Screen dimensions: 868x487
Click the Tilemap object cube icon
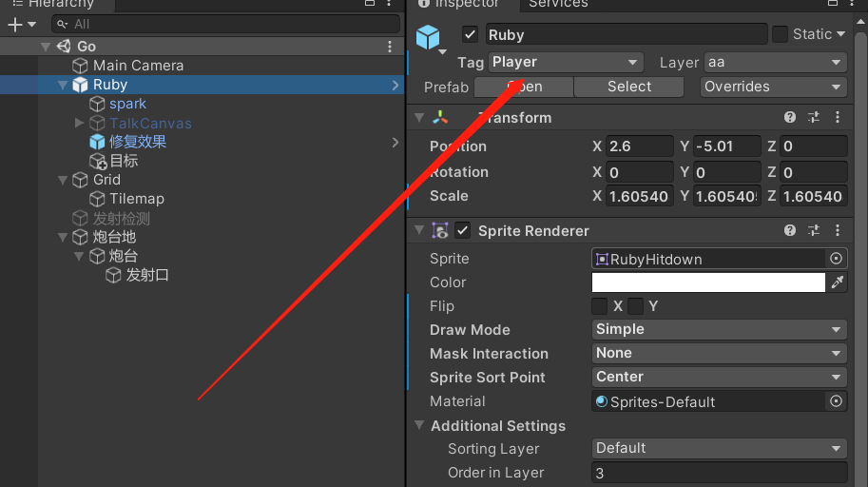(x=97, y=199)
